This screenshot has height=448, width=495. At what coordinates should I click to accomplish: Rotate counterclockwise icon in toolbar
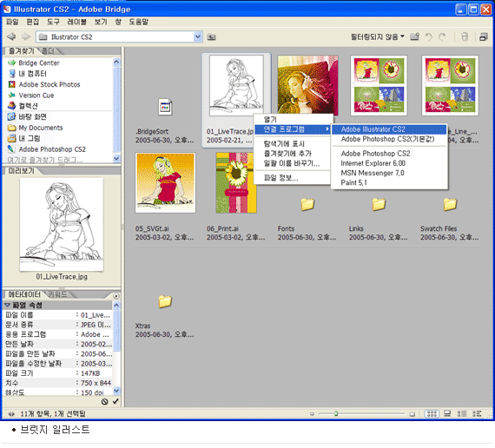(x=428, y=37)
